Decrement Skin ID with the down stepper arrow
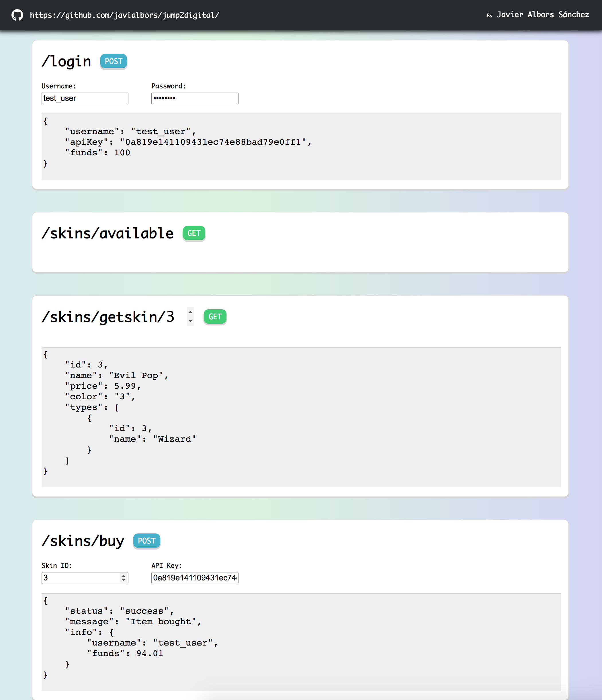This screenshot has height=700, width=602. point(123,580)
